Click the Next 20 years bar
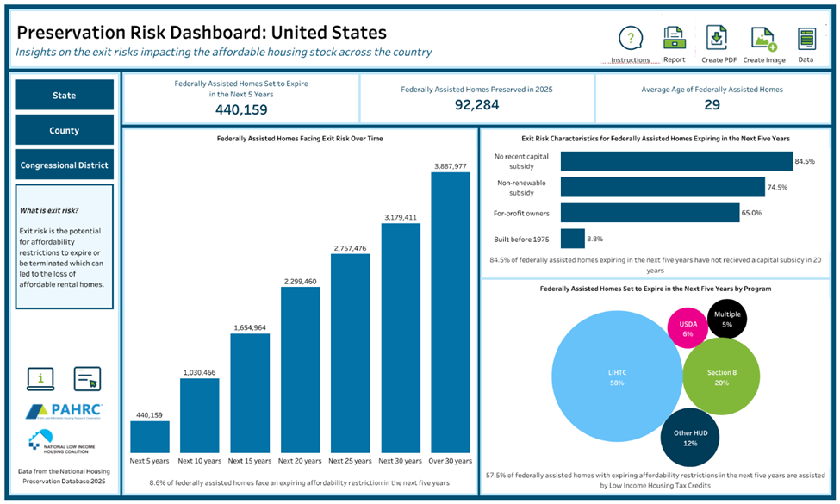This screenshot has height=504, width=840. click(301, 370)
